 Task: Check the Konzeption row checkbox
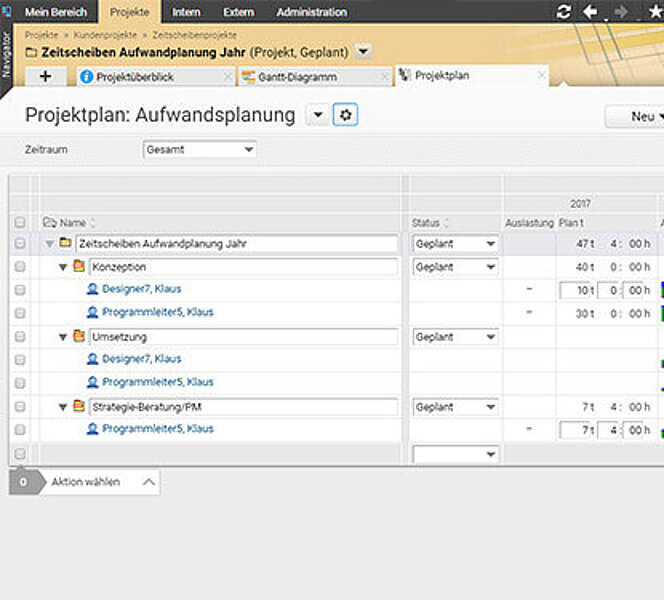tap(20, 267)
